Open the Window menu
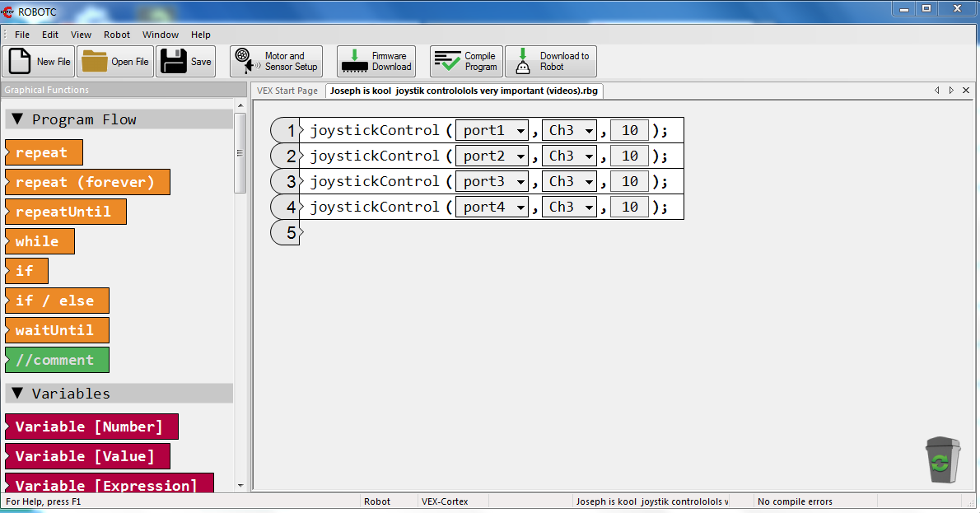The image size is (980, 513). pyautogui.click(x=161, y=35)
